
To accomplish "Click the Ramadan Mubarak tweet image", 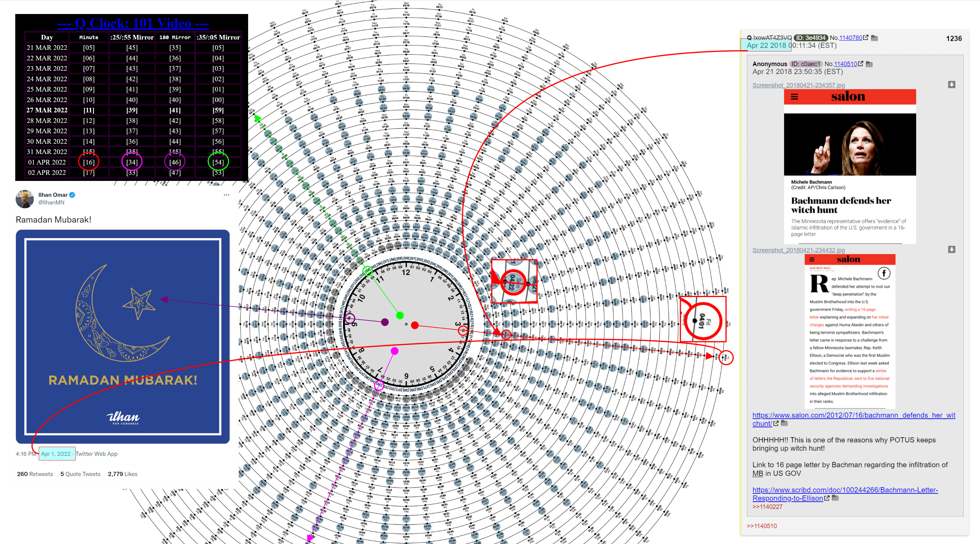I will [123, 337].
